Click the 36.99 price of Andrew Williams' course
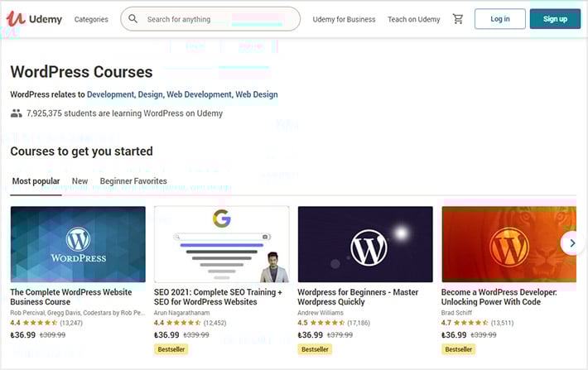This screenshot has width=588, height=370. point(310,335)
